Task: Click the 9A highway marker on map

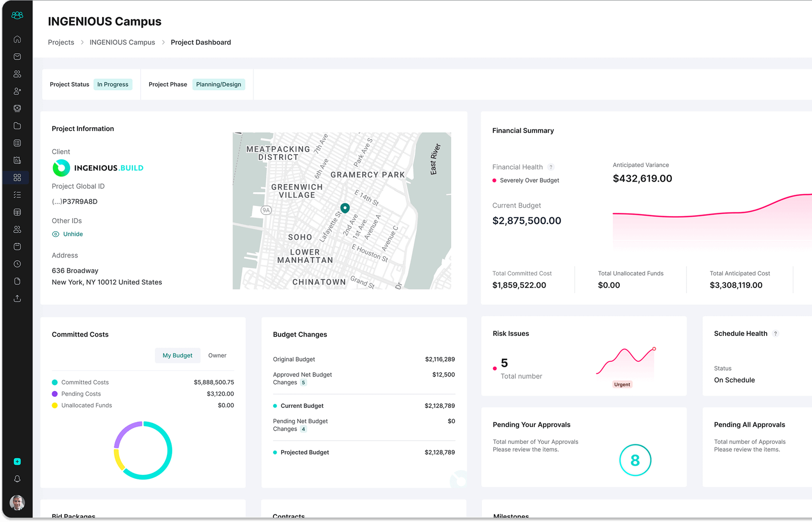Action: click(266, 210)
